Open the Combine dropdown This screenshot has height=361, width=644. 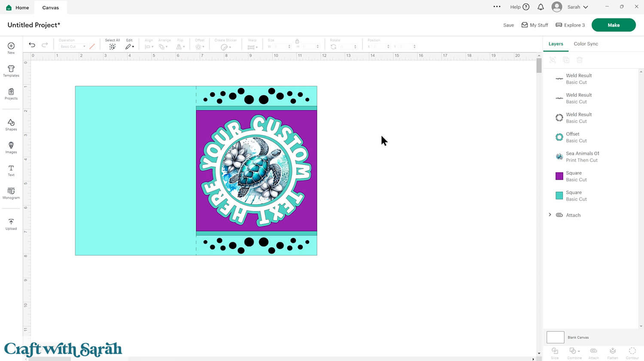[574, 353]
